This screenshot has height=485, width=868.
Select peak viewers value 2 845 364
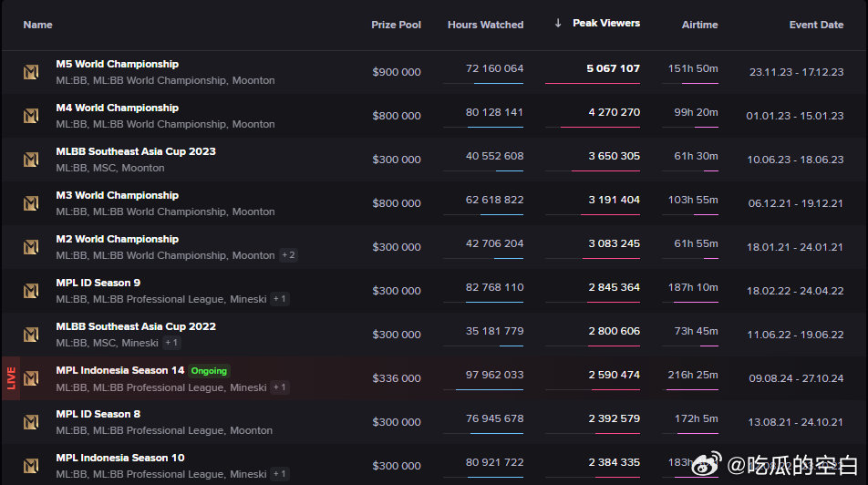tap(614, 287)
